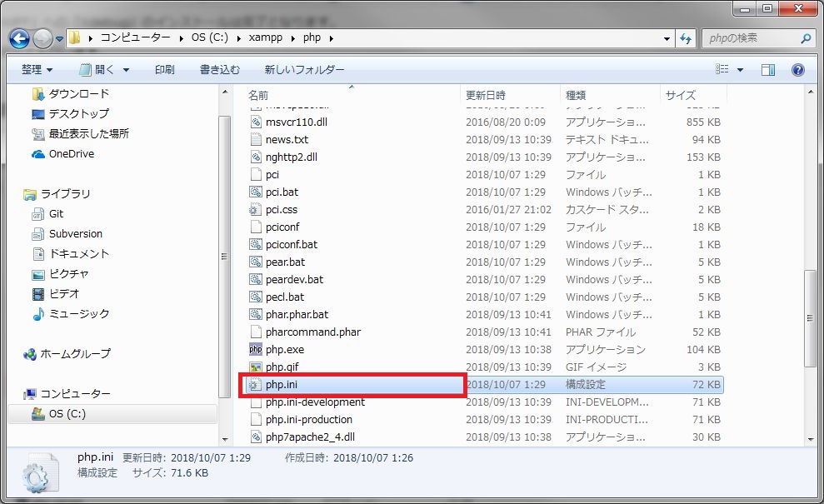Click the 新しいフォルダー button
The image size is (824, 504).
(x=304, y=70)
